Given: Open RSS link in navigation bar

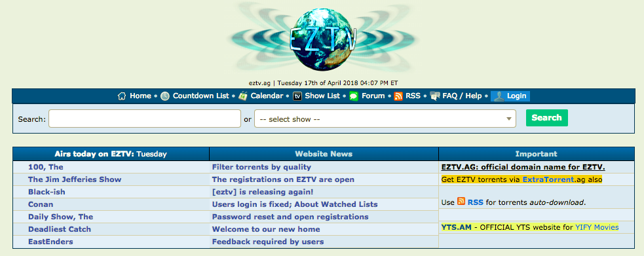Looking at the screenshot, I should point(413,96).
